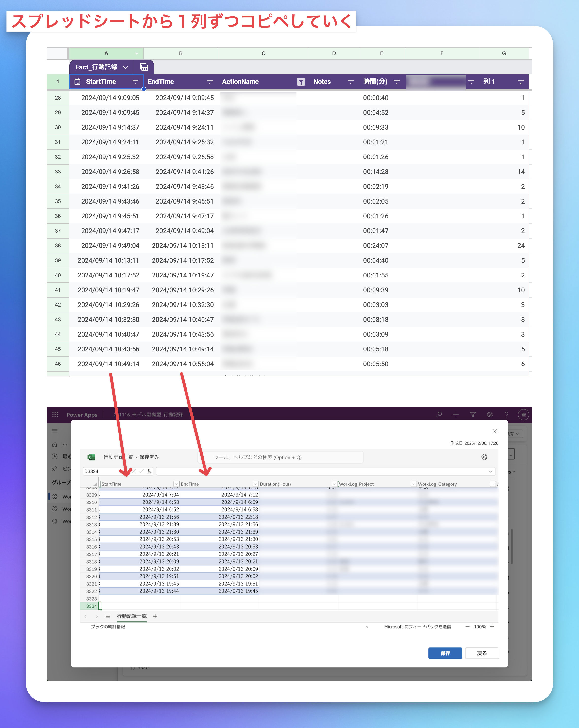Select column D header in Google Sheets

[334, 53]
